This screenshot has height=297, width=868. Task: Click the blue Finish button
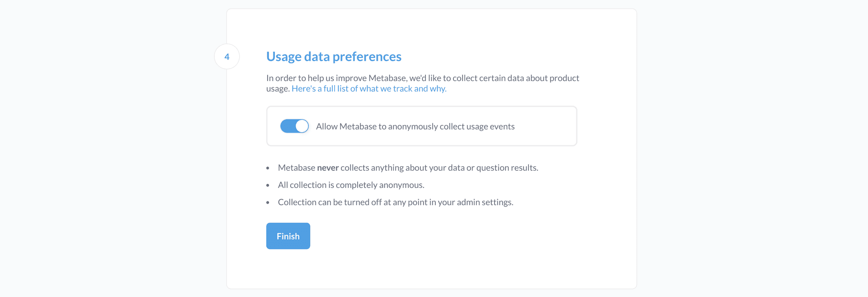tap(288, 236)
